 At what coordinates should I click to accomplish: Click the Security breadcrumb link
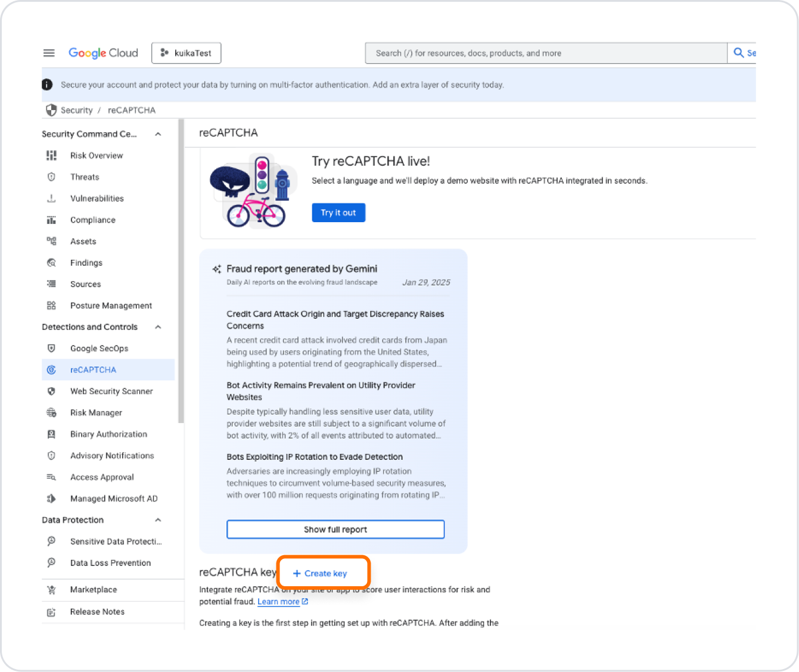pos(76,110)
